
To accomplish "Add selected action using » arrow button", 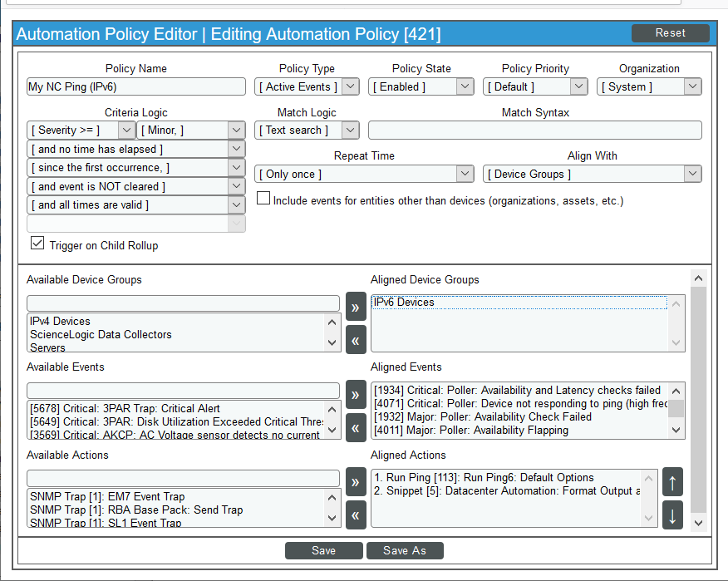I will pos(356,481).
